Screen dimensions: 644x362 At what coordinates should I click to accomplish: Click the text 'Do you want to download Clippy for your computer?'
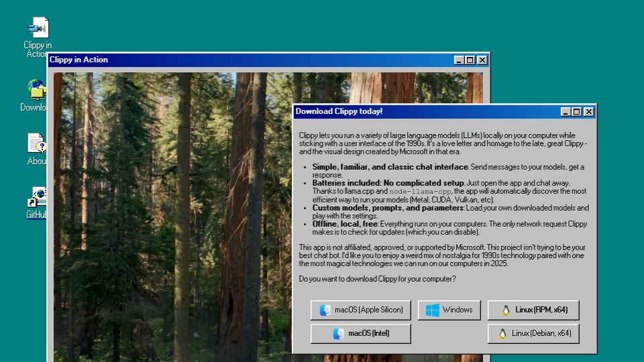tap(377, 279)
